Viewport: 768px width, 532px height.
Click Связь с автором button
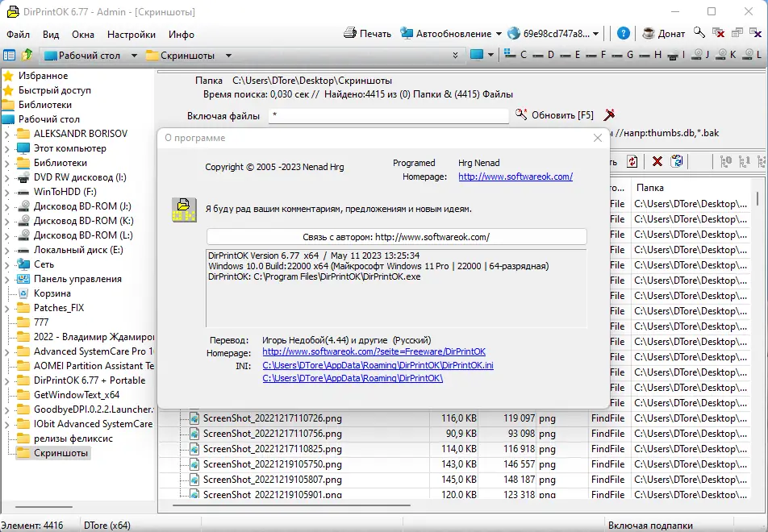click(396, 237)
